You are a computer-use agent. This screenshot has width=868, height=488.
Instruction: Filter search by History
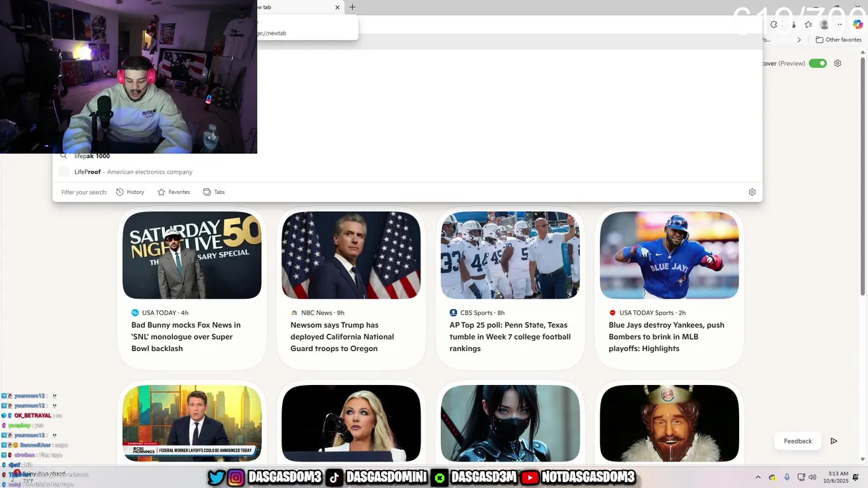[x=130, y=192]
